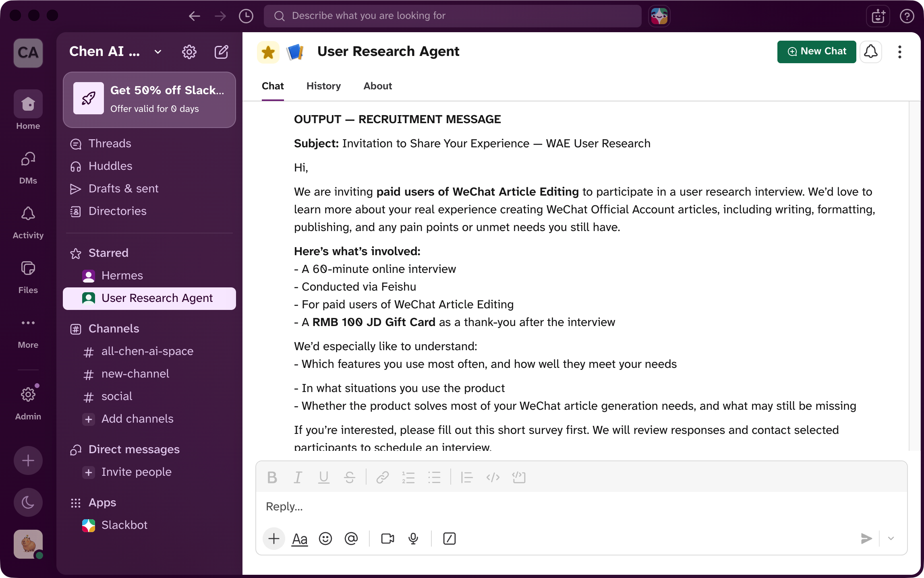This screenshot has height=578, width=924.
Task: Go forward with the right arrow
Action: [220, 16]
